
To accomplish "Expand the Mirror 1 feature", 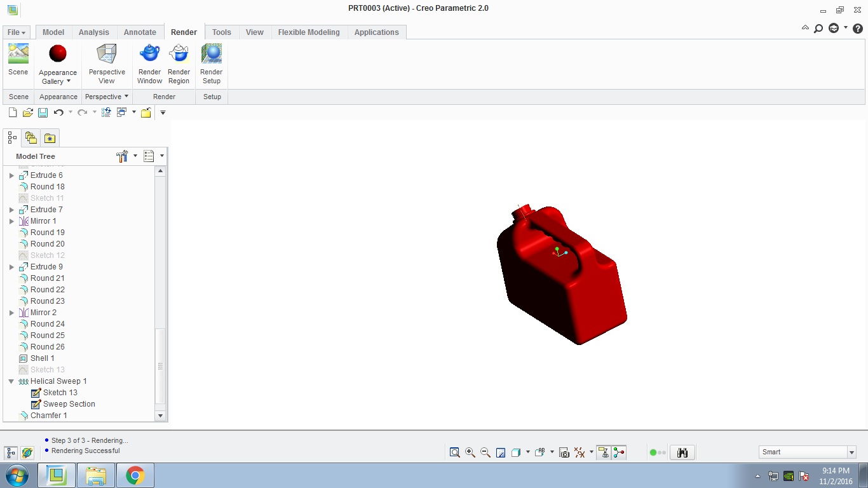I will (x=11, y=221).
